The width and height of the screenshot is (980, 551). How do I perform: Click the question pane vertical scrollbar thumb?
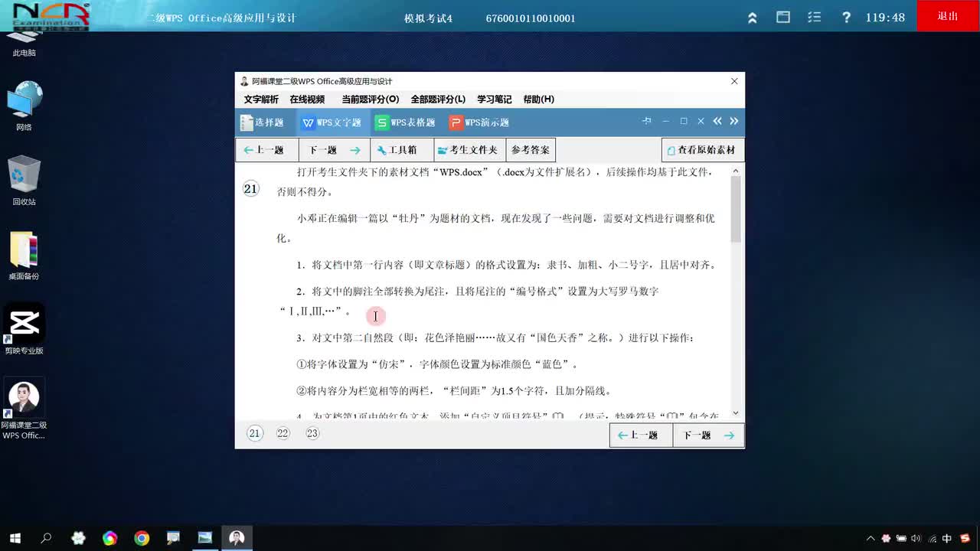click(x=736, y=210)
